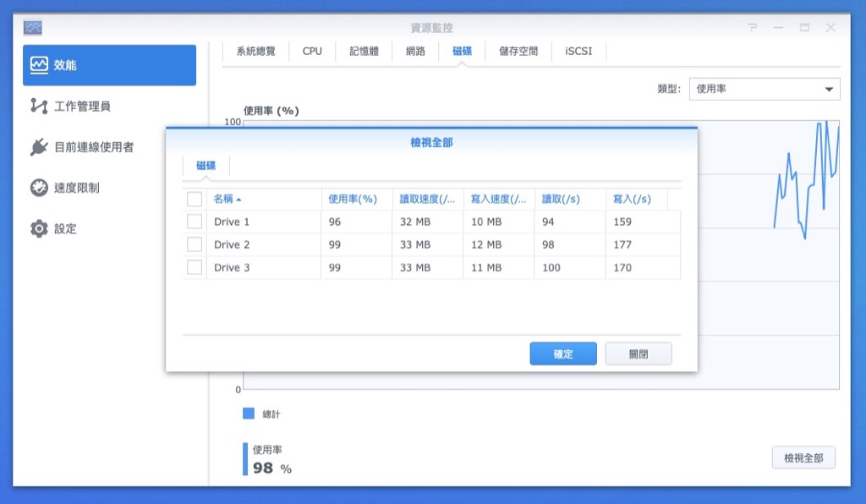Click the 設定 gear icon

click(x=39, y=228)
